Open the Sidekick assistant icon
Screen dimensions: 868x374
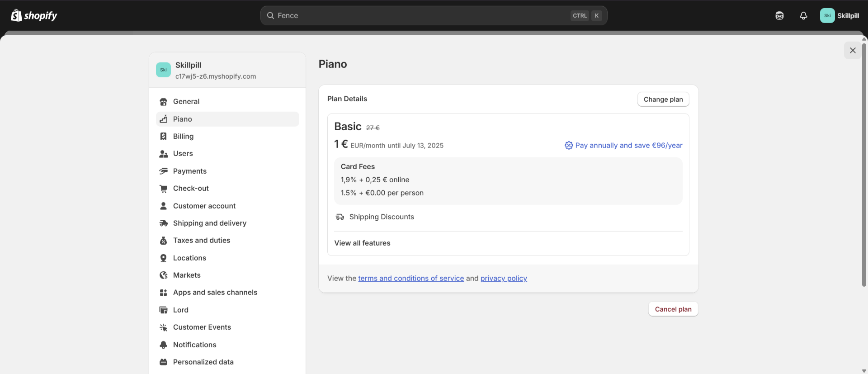point(779,15)
